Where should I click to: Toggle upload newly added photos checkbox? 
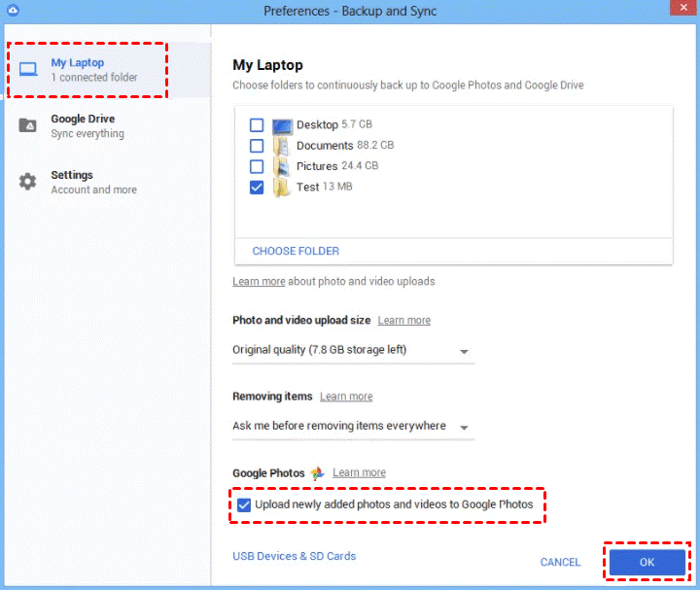coord(244,505)
